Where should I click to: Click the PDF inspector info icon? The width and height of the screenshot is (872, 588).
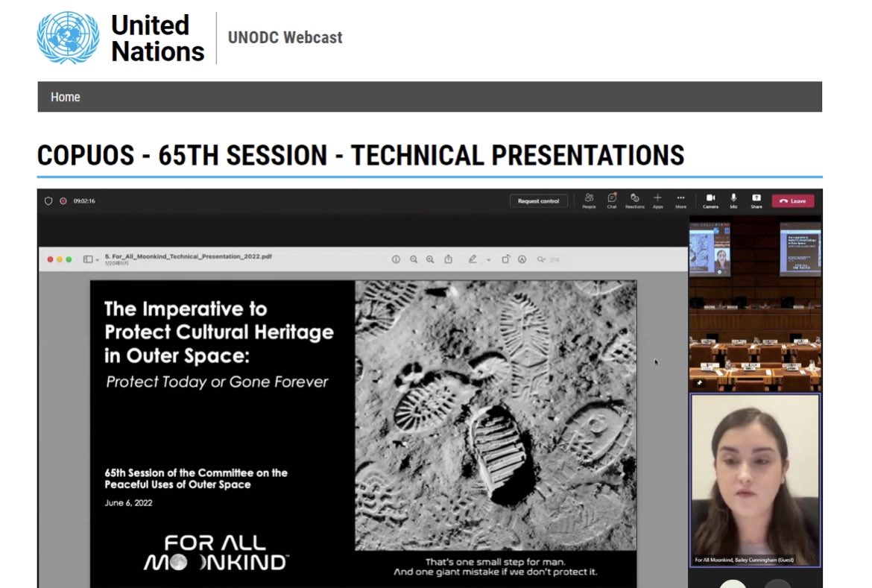tap(396, 259)
